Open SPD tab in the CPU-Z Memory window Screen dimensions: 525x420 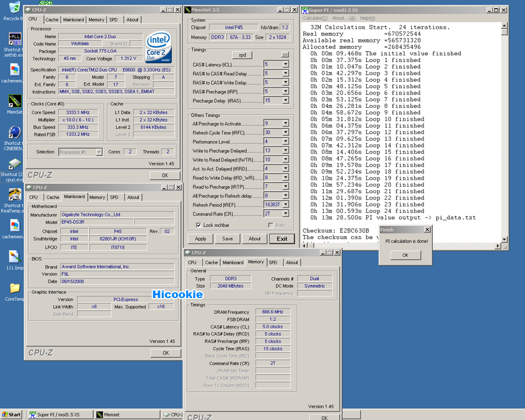273,262
